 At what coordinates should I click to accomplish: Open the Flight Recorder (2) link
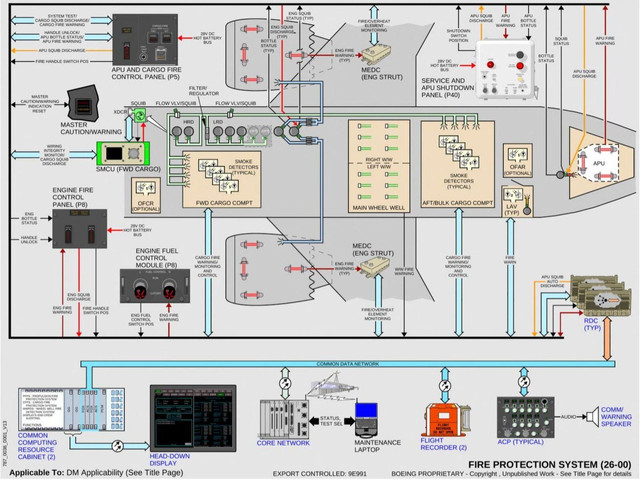(x=444, y=444)
